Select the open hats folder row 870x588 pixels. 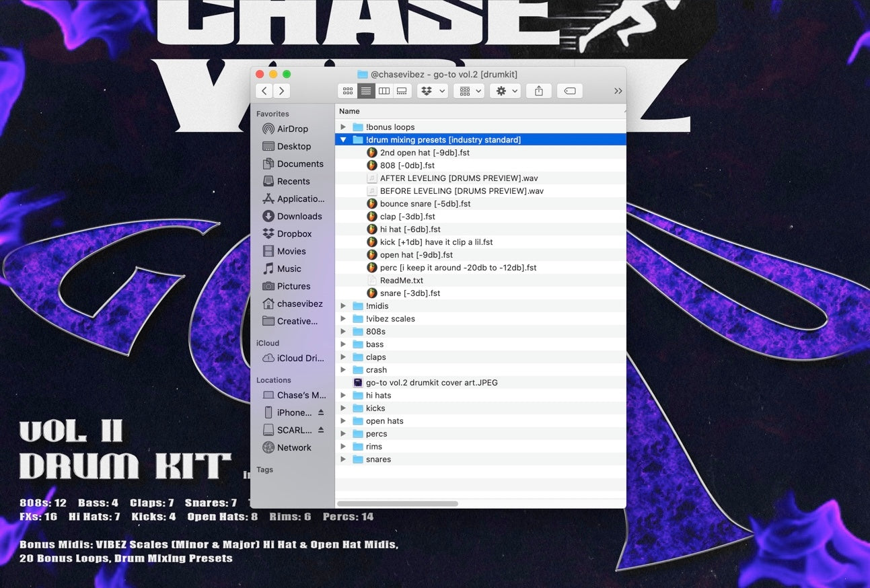point(480,421)
